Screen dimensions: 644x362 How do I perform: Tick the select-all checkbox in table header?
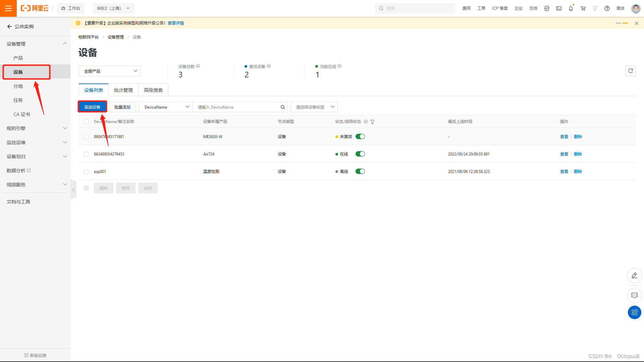tap(86, 122)
